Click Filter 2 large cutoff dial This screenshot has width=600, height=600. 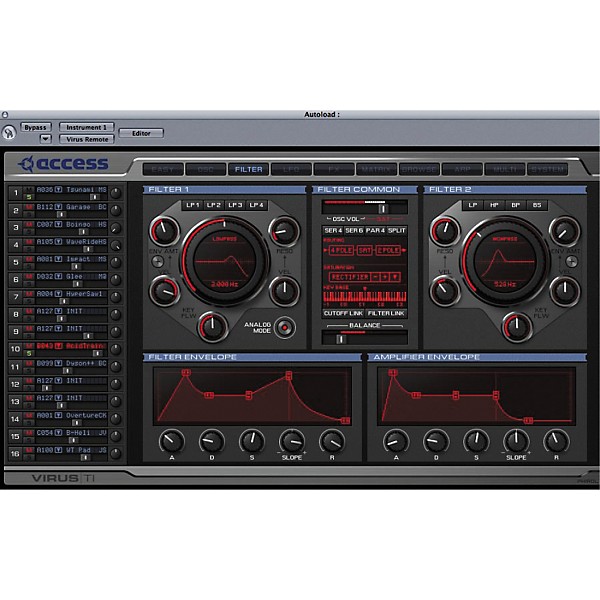505,261
